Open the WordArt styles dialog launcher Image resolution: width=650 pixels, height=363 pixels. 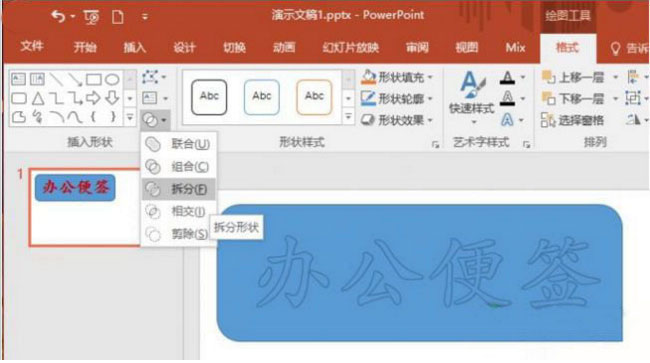526,144
